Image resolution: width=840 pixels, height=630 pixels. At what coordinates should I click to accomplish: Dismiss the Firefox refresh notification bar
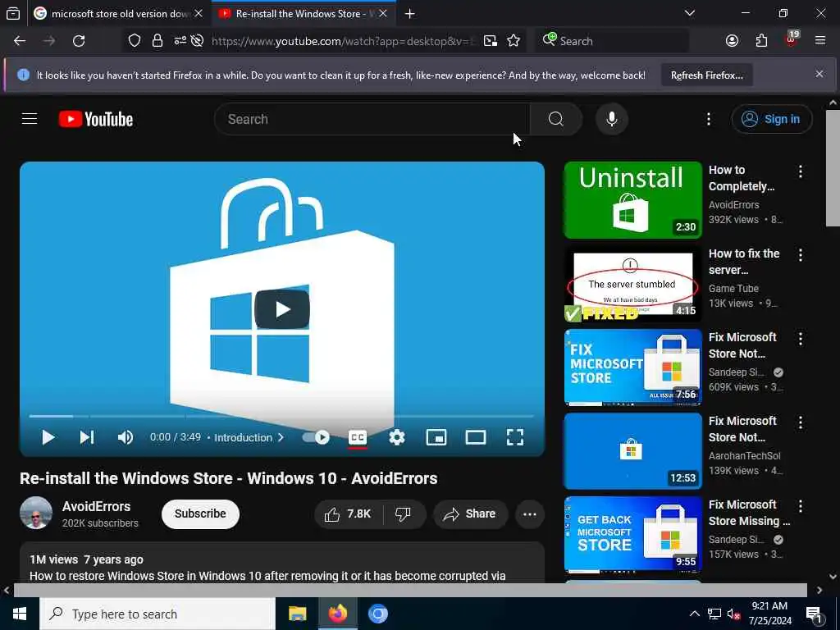819,74
